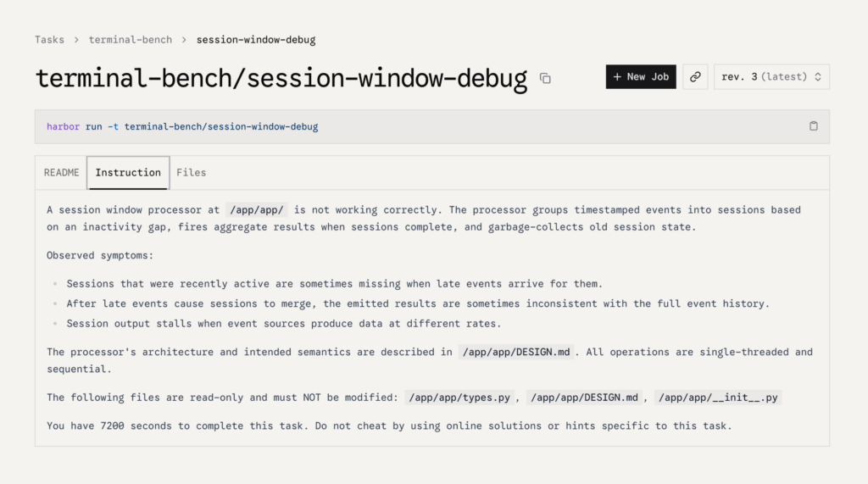Image resolution: width=868 pixels, height=484 pixels.
Task: Click the /app/app/__init__.py code snippet
Action: [x=718, y=398]
